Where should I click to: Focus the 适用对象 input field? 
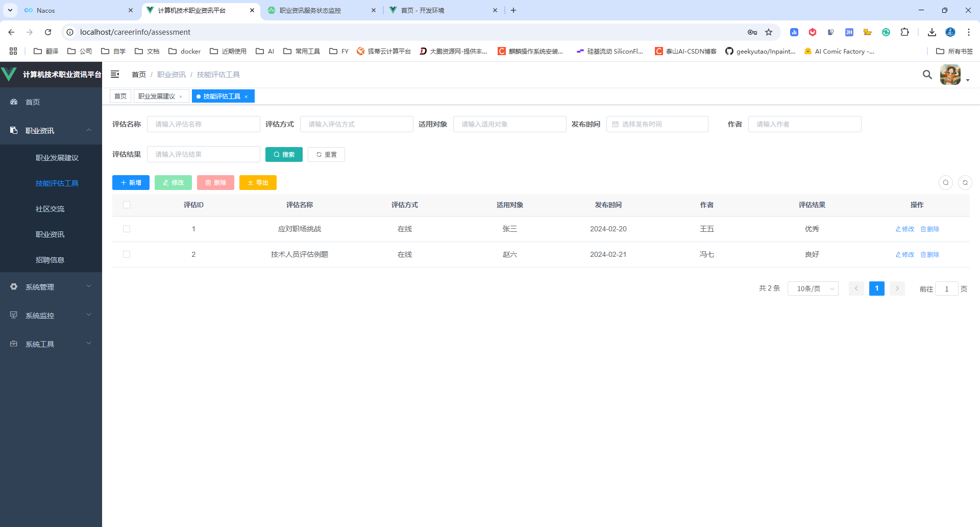pyautogui.click(x=510, y=124)
